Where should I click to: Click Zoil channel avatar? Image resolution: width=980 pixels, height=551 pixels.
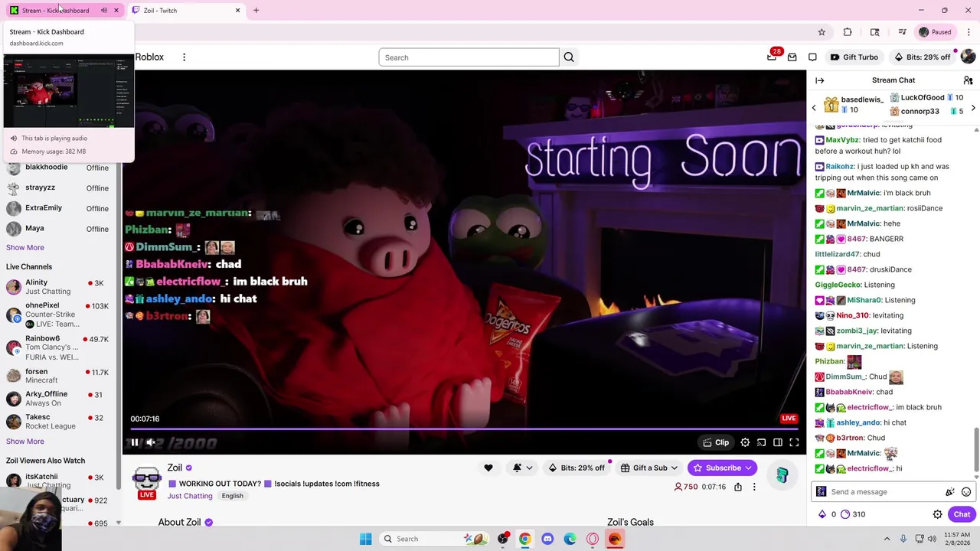(x=146, y=481)
